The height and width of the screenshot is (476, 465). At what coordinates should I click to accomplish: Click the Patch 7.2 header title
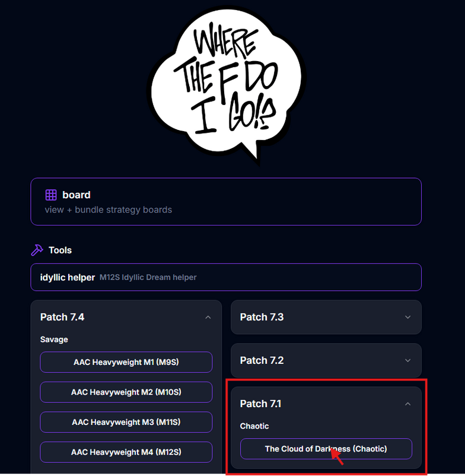click(262, 360)
